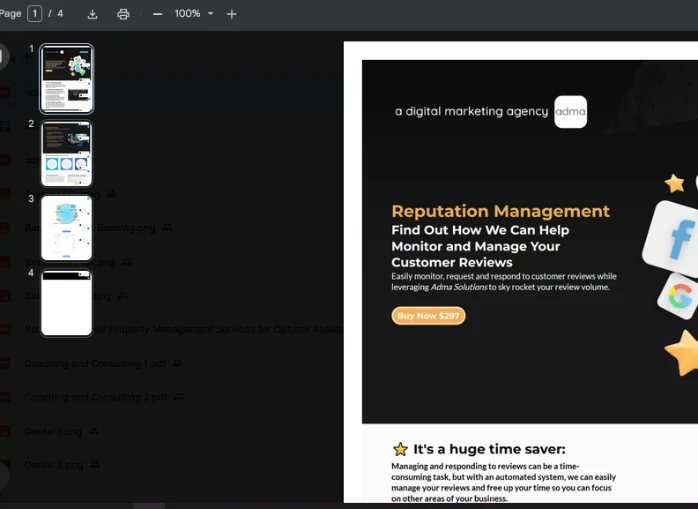The width and height of the screenshot is (698, 509).
Task: Click the 'Customer Reviews' heading line
Action: 452,262
